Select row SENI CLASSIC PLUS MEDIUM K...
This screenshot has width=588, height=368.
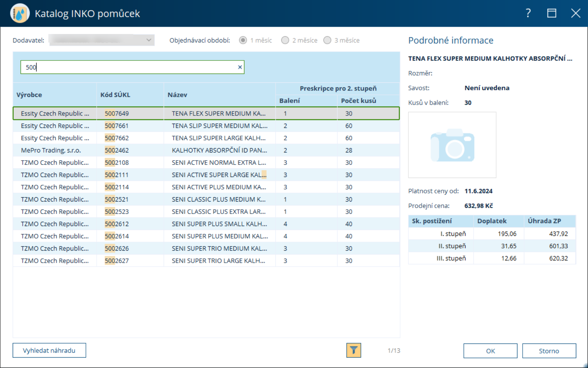click(206, 200)
